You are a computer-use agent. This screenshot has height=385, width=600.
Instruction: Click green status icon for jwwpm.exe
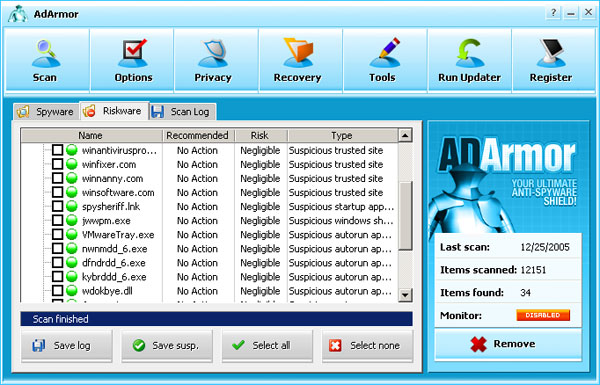pyautogui.click(x=72, y=220)
